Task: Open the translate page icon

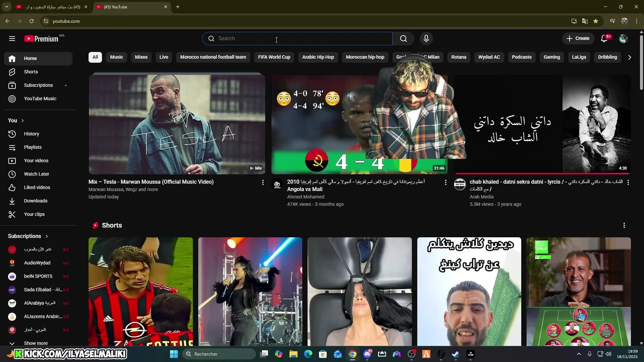Action: 585,21
